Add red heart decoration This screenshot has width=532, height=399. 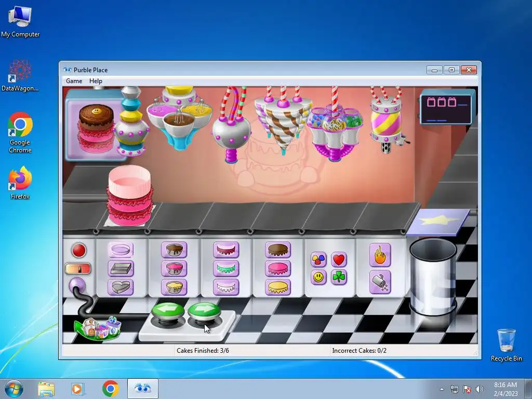(339, 260)
